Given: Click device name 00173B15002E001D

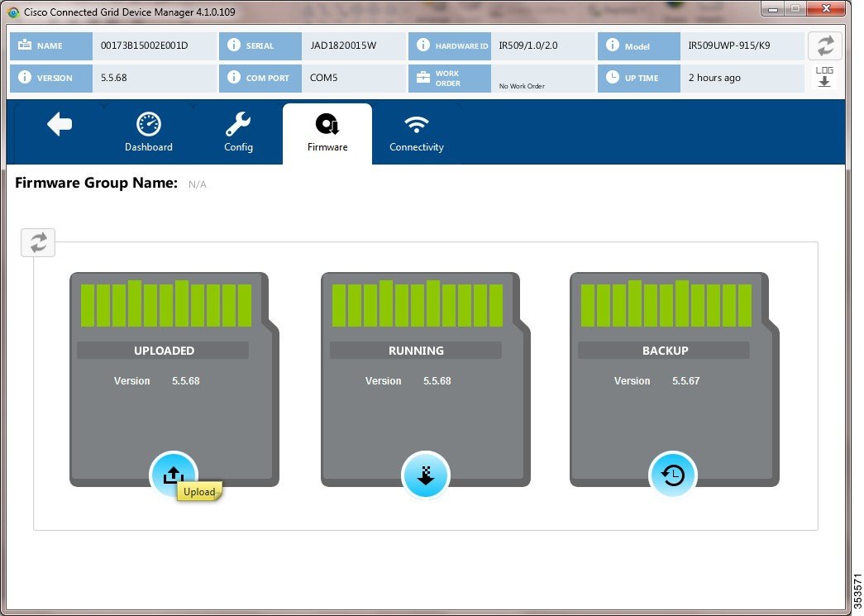Looking at the screenshot, I should click(x=145, y=45).
